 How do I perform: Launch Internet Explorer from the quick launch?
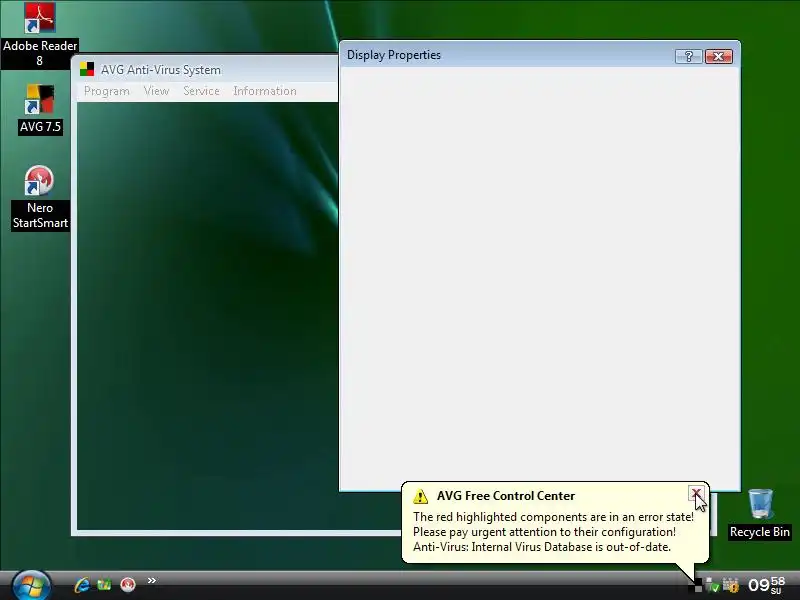click(82, 584)
